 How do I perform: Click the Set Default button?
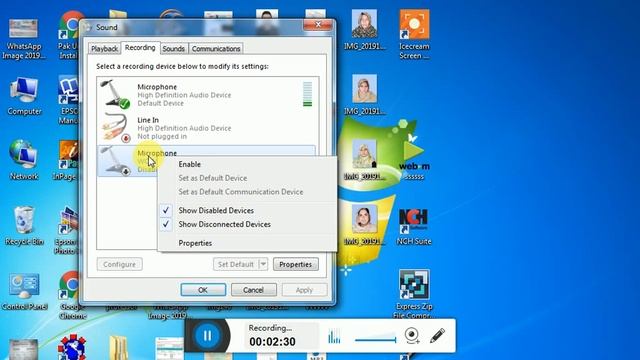tap(236, 264)
